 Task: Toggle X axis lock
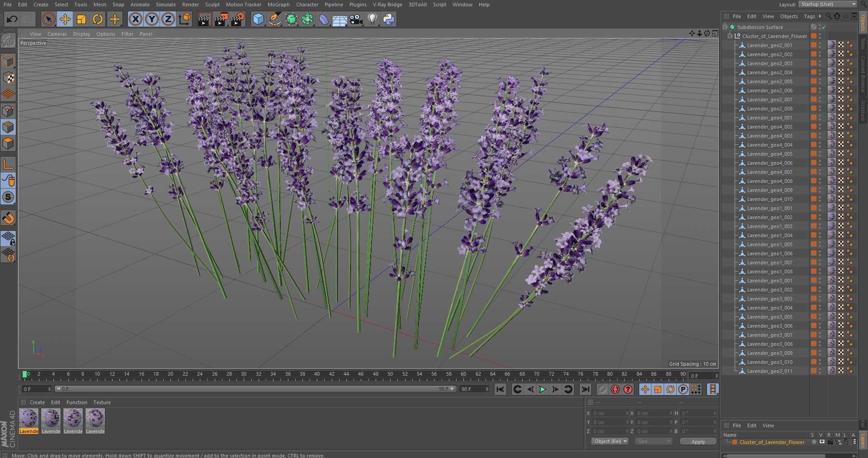click(x=135, y=19)
